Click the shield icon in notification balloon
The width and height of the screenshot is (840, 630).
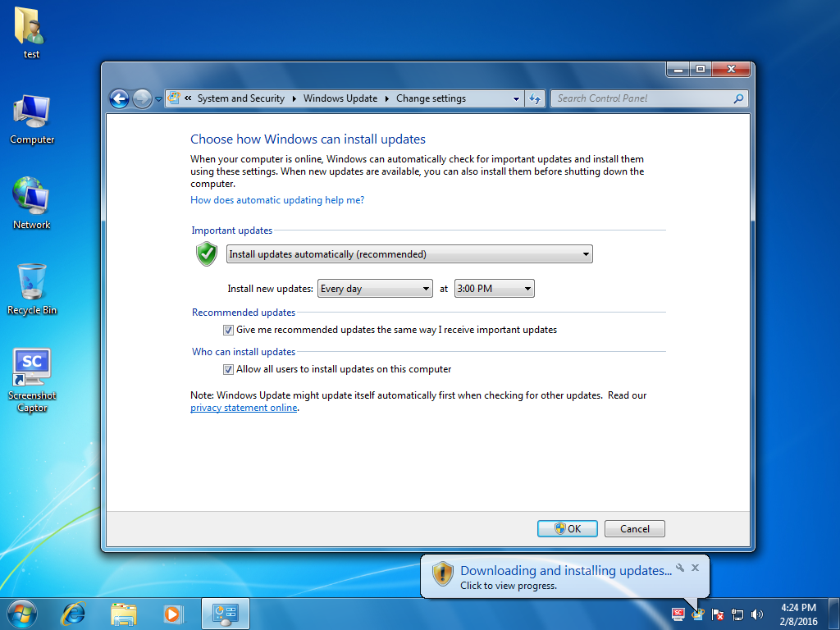click(x=442, y=573)
